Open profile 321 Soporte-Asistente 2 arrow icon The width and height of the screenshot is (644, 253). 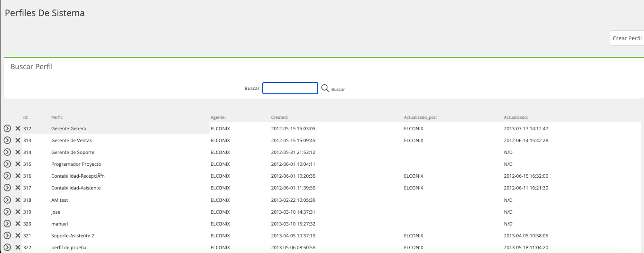pos(7,235)
